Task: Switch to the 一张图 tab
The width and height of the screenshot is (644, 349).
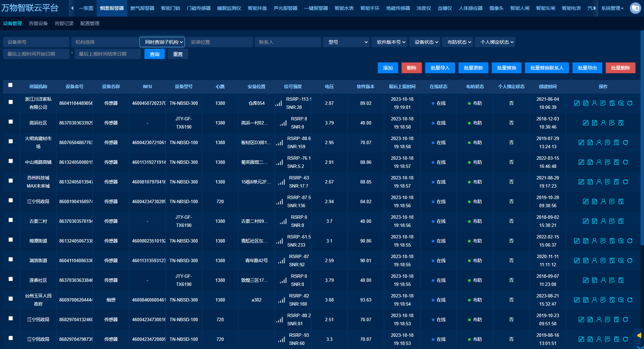Action: point(86,8)
